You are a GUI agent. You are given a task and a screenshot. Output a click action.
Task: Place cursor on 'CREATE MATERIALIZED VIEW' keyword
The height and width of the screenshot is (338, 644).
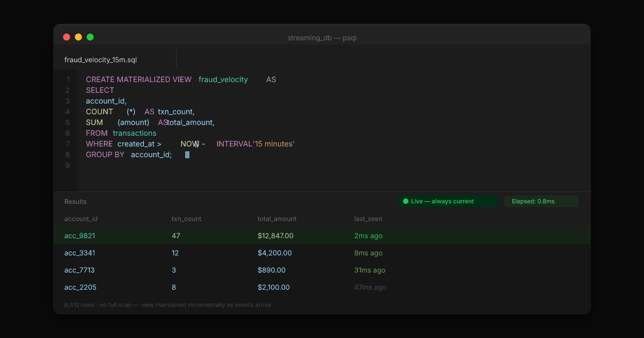tap(138, 79)
